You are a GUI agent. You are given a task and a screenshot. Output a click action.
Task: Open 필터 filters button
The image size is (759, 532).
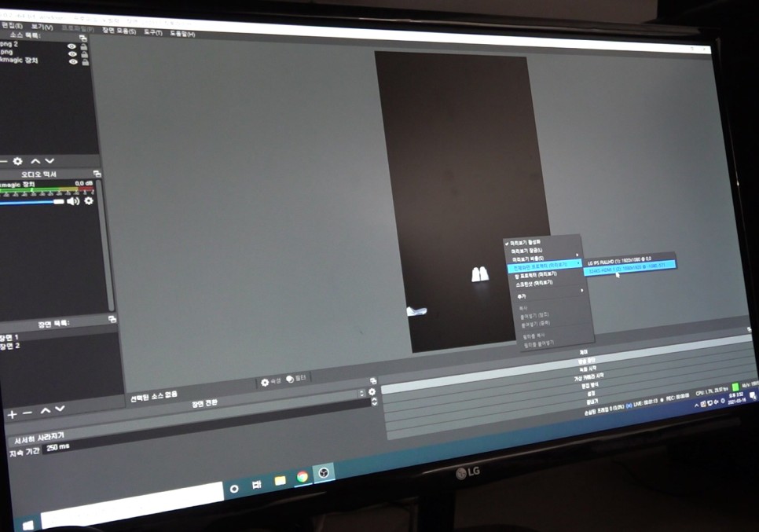coord(296,378)
